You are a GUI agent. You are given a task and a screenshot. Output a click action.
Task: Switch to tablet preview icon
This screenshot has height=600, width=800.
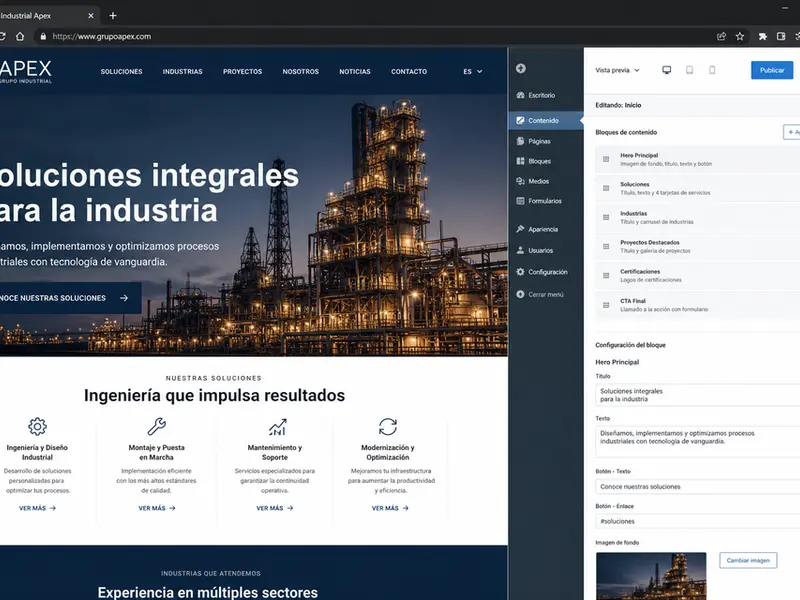pyautogui.click(x=689, y=70)
